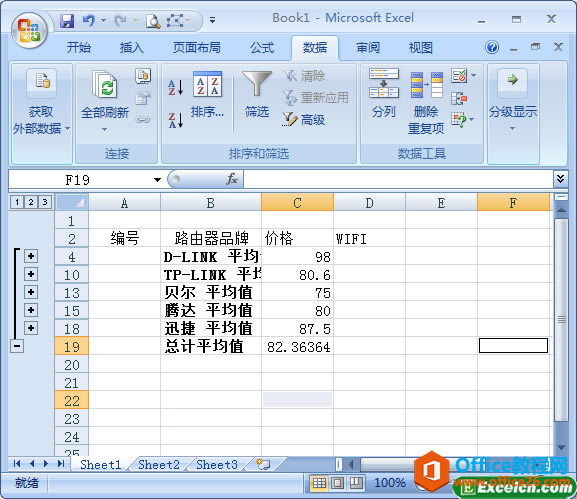Open the Sort dialog icon
This screenshot has width=577, height=499.
tap(207, 84)
